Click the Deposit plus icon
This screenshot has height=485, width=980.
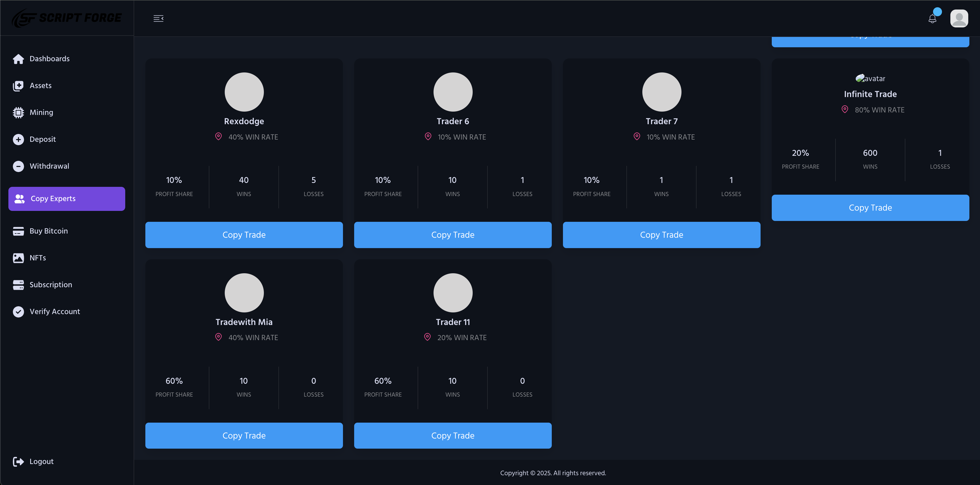18,139
